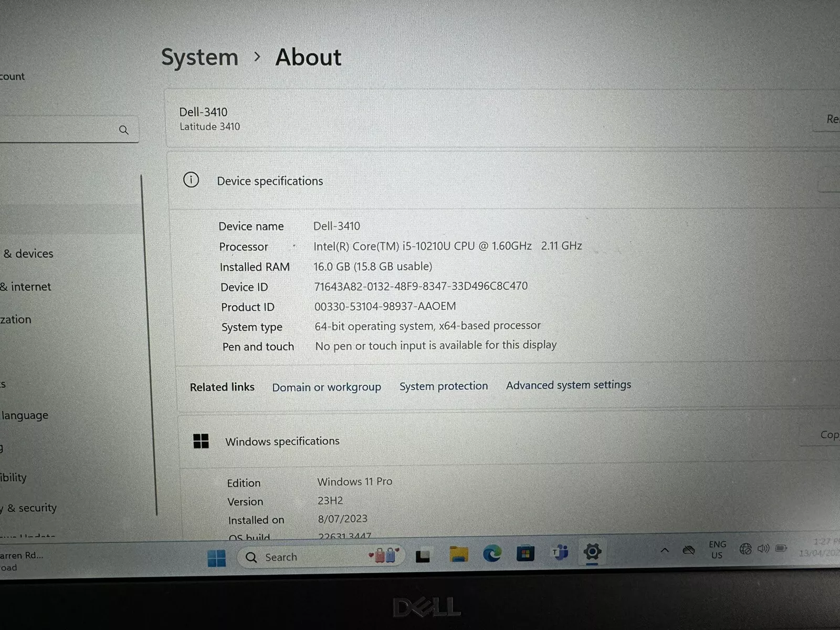Open ENG US language switcher
The width and height of the screenshot is (840, 630).
[717, 550]
